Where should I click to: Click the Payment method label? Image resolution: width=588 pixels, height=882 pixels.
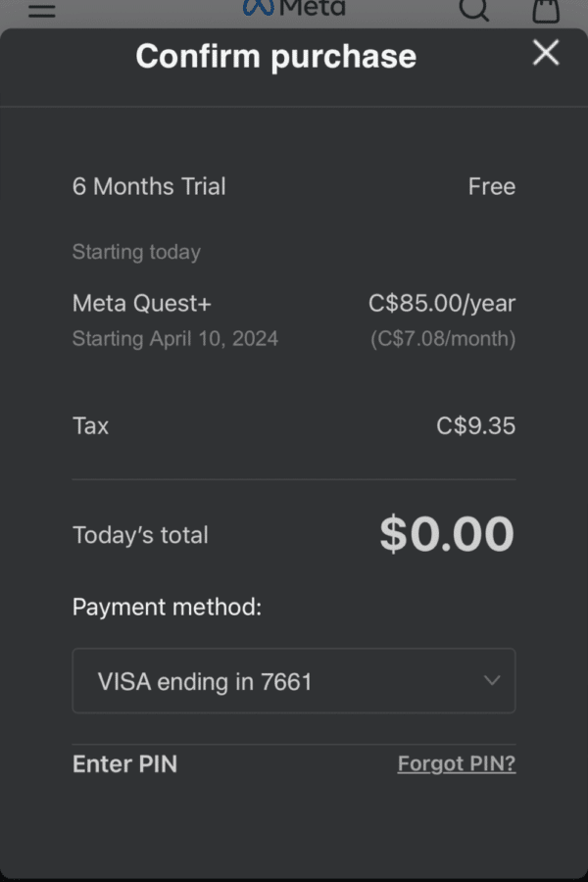pyautogui.click(x=168, y=607)
